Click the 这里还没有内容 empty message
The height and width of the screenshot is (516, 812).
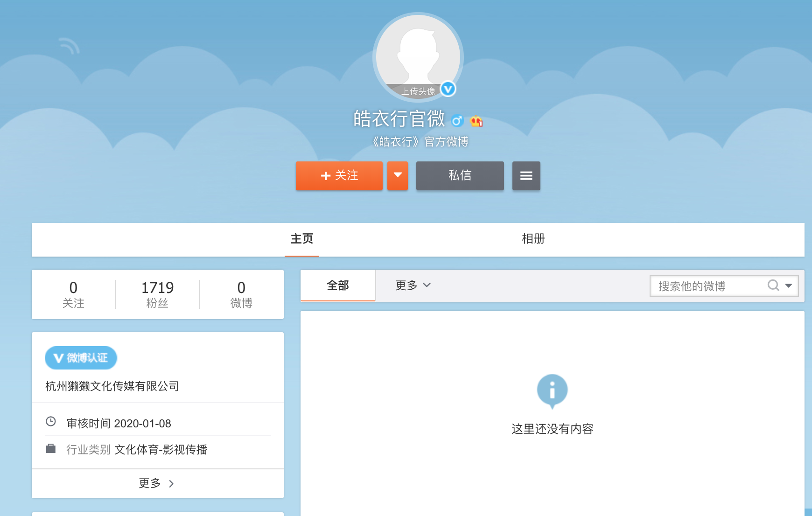click(552, 429)
